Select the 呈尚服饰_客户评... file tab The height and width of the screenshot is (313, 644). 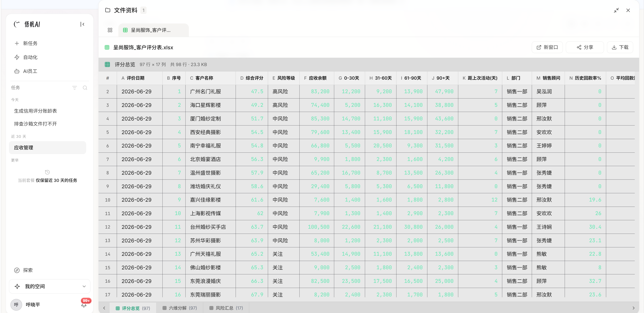[x=153, y=30]
